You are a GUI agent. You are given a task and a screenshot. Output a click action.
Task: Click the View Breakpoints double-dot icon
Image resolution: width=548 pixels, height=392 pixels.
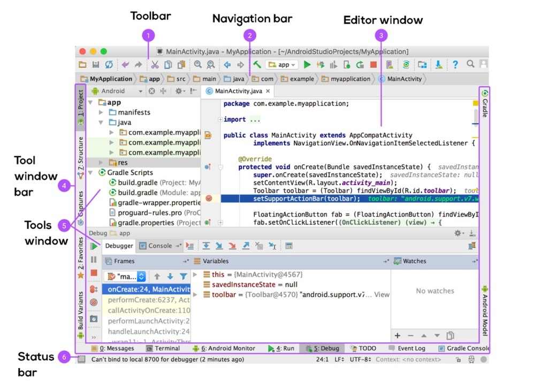94,289
